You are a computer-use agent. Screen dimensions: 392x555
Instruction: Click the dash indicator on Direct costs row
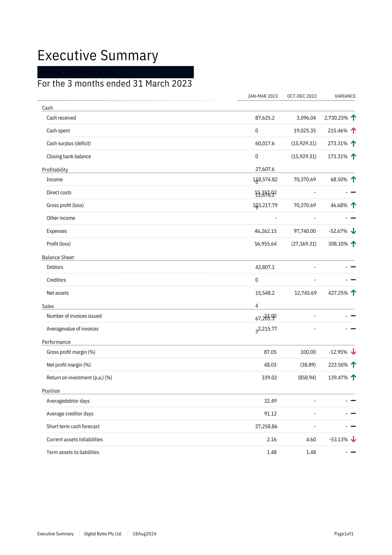(x=353, y=192)
